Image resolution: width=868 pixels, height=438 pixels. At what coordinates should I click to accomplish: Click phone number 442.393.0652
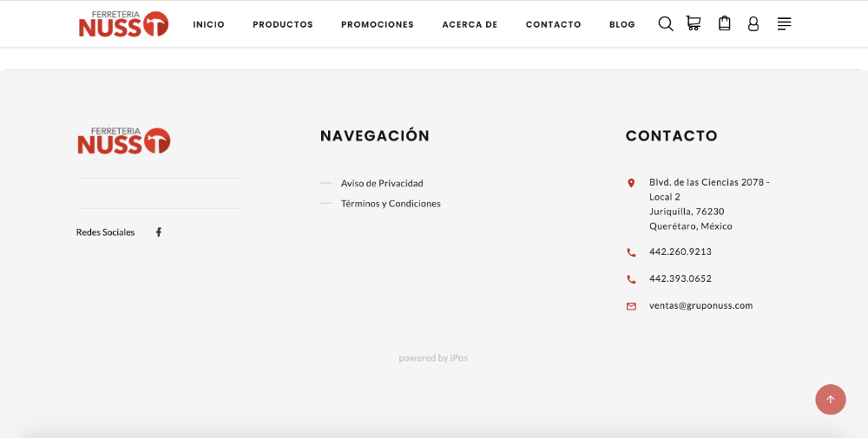click(x=681, y=278)
